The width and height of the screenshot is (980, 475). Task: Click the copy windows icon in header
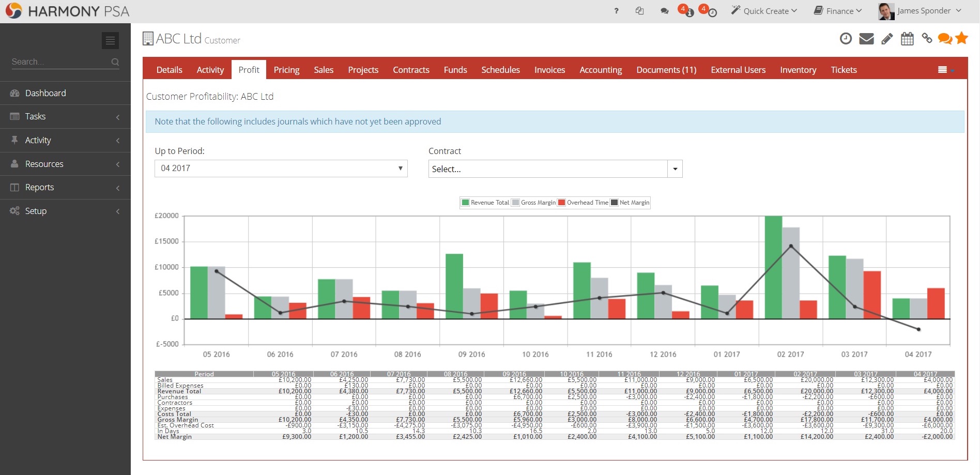(640, 11)
